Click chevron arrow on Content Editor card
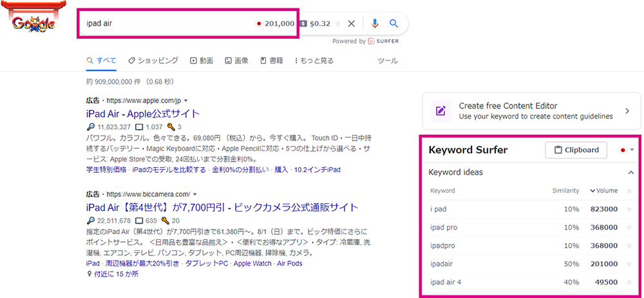Viewport: 644px width, 298px height. 627,111
